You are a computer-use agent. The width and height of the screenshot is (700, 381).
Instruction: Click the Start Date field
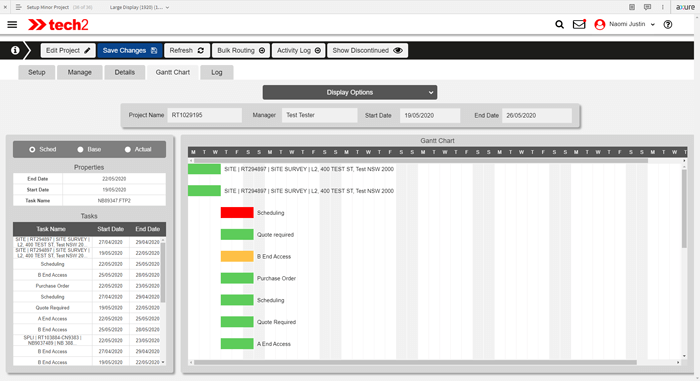point(430,115)
